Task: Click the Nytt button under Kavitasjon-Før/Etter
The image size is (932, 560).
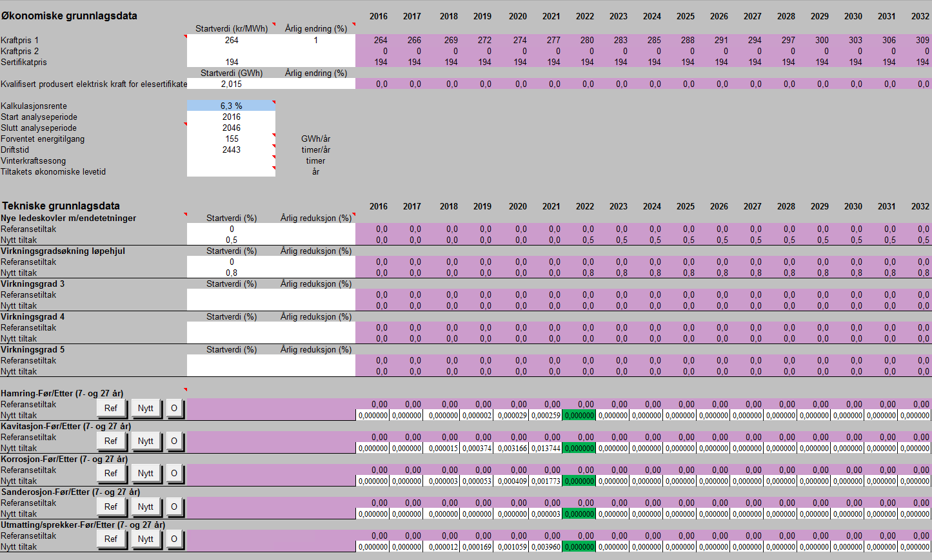Action: 146,441
